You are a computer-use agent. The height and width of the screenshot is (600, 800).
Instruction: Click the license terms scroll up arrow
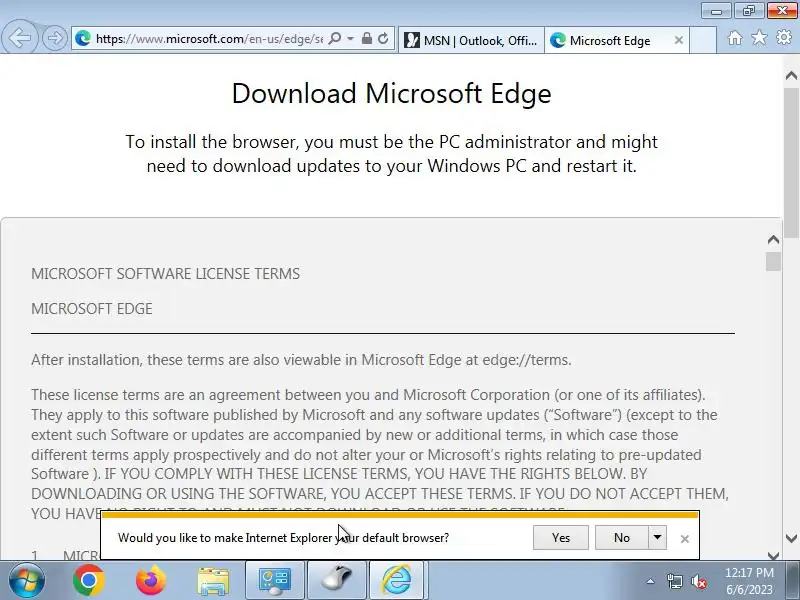(x=773, y=239)
